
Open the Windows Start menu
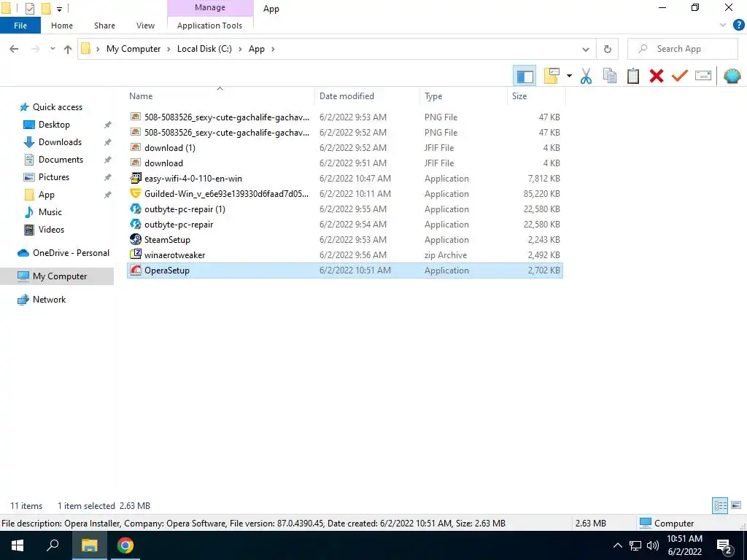(18, 545)
